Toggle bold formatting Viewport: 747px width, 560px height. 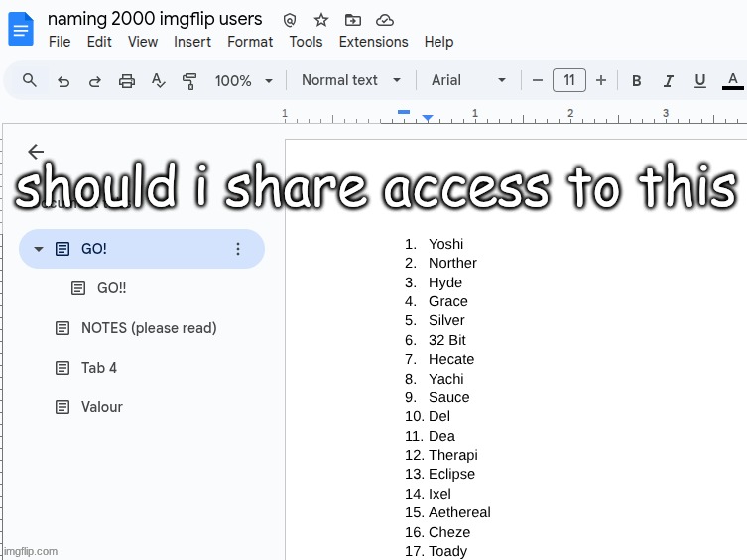pyautogui.click(x=637, y=81)
